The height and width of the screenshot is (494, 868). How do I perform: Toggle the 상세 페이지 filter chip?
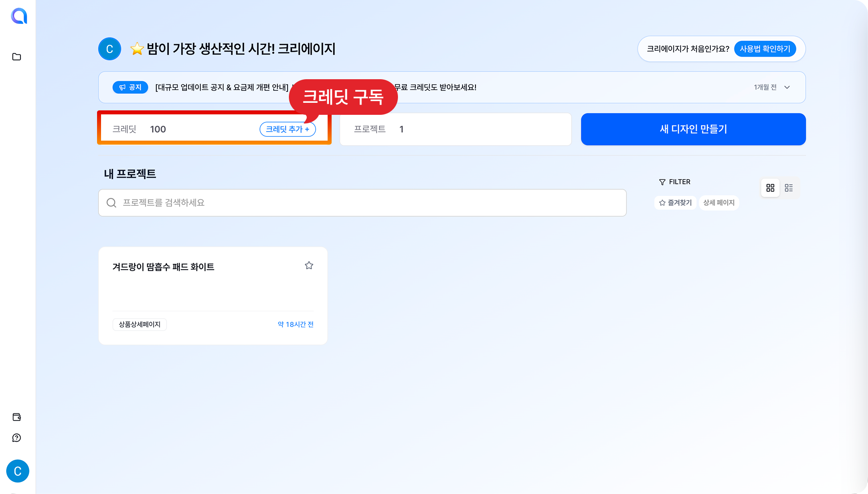[x=719, y=202]
